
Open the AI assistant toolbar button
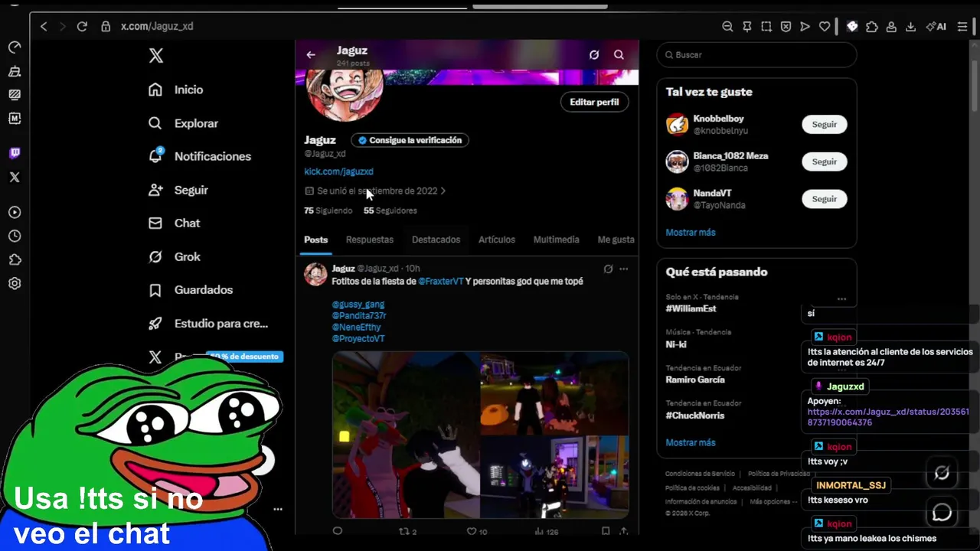click(x=936, y=26)
